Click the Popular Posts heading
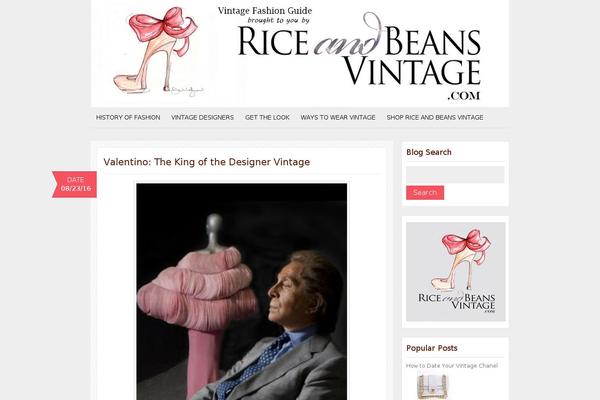Screen dimensions: 600x400 (432, 348)
